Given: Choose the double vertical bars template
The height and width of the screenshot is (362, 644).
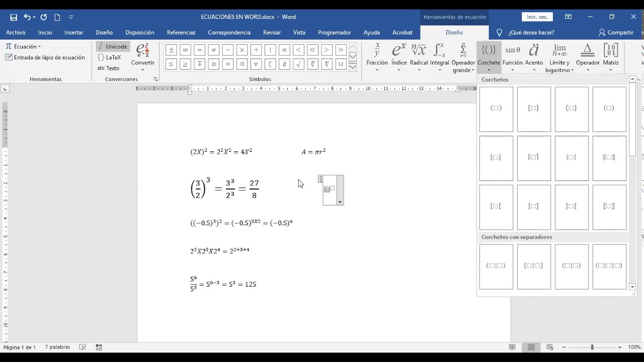Looking at the screenshot, I should click(609, 158).
